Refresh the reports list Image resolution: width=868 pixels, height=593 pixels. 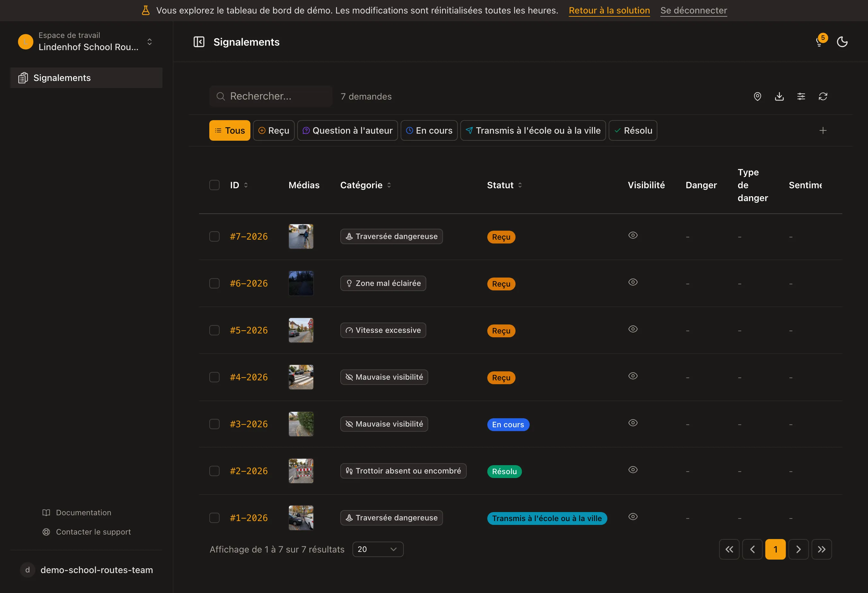click(823, 96)
